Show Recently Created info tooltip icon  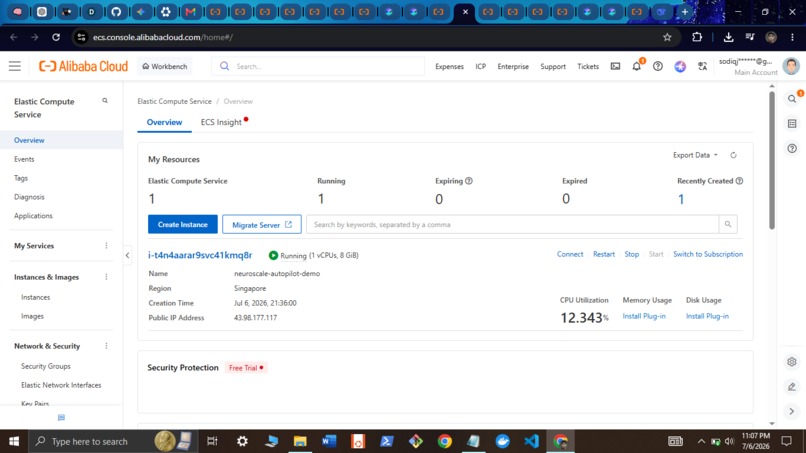coord(739,181)
